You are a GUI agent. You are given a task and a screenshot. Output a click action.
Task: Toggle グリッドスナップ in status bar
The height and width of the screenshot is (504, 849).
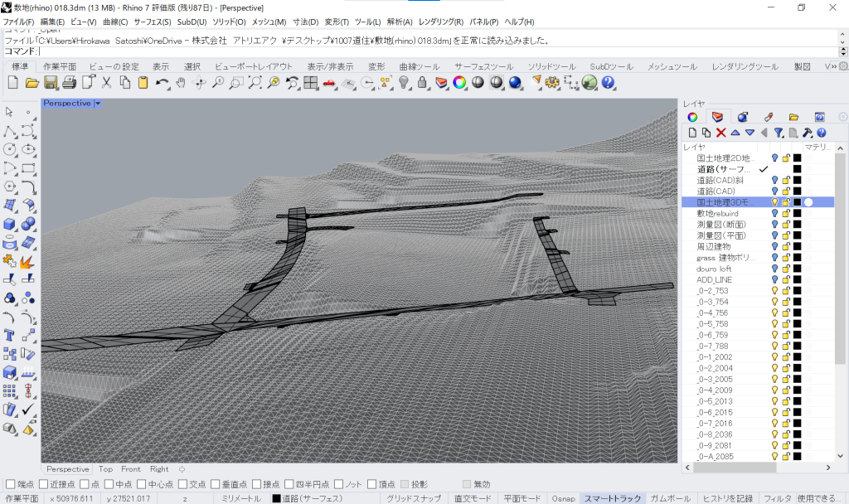point(414,498)
